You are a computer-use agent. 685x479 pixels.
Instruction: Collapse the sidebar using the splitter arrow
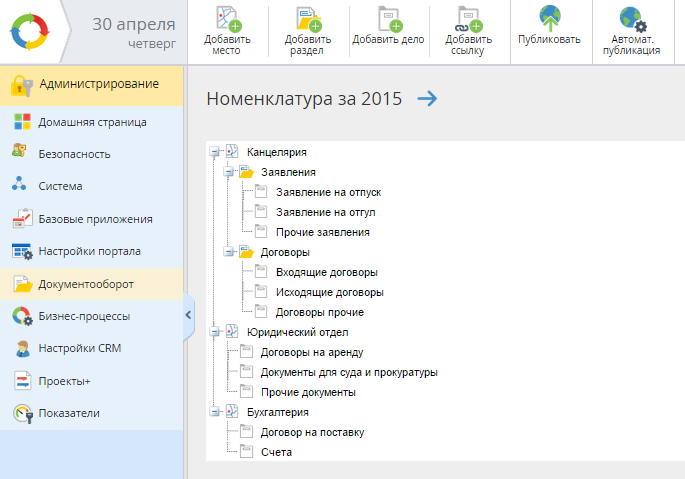[188, 315]
